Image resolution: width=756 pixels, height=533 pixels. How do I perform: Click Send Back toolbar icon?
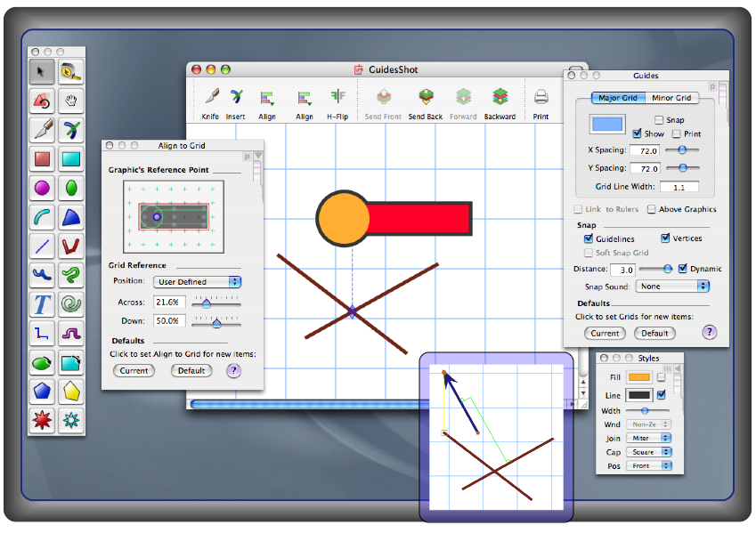click(426, 103)
